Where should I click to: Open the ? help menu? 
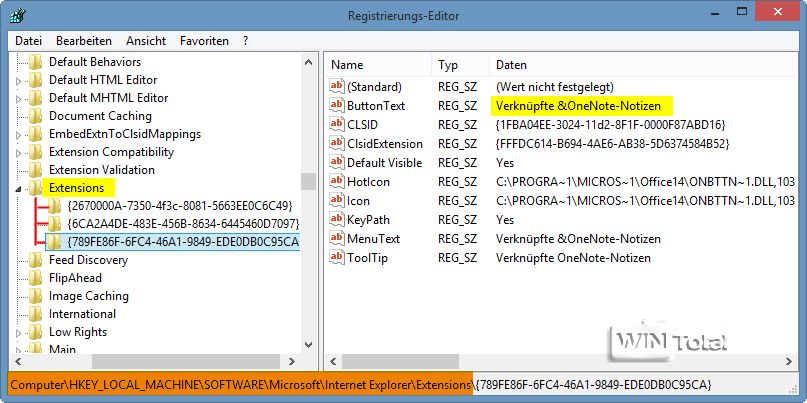245,41
